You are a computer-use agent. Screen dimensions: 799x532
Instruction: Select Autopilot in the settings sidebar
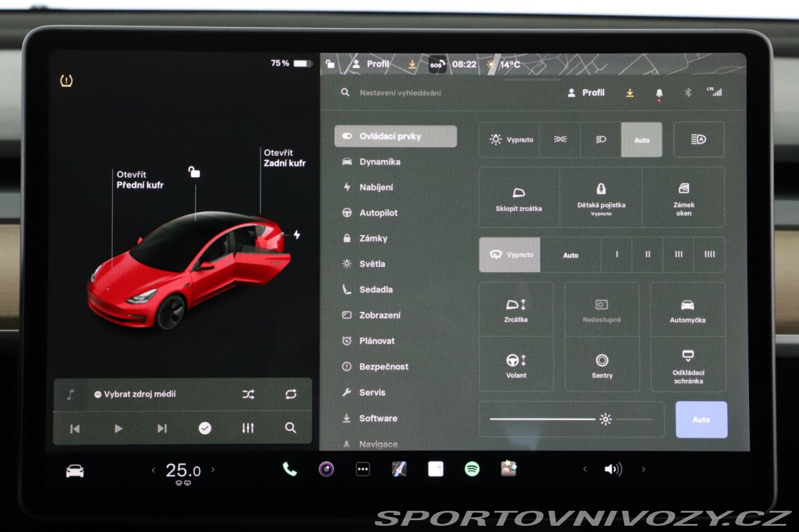[x=378, y=213]
